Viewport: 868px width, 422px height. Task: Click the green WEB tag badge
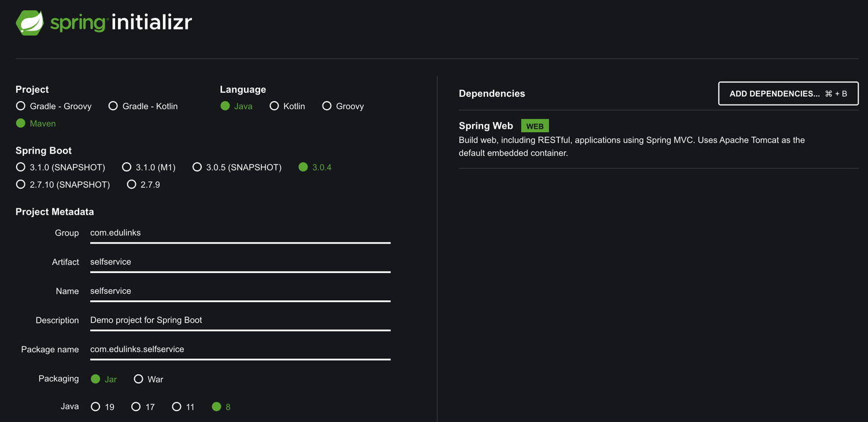535,126
